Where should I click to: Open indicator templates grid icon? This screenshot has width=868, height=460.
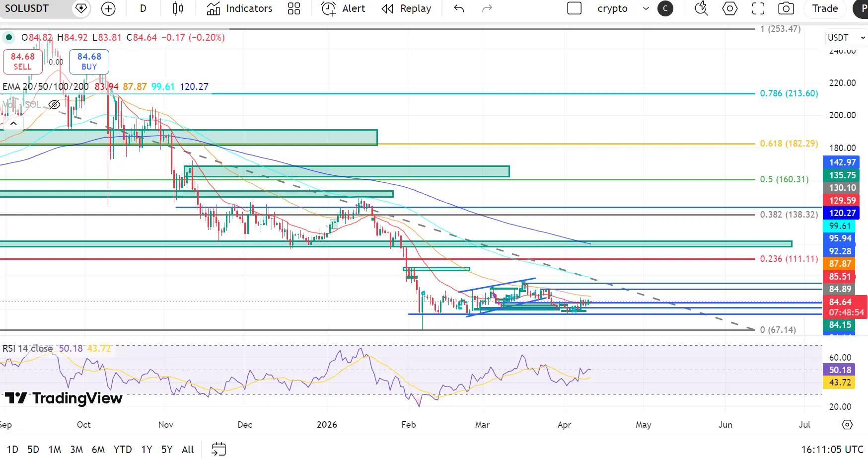point(294,8)
